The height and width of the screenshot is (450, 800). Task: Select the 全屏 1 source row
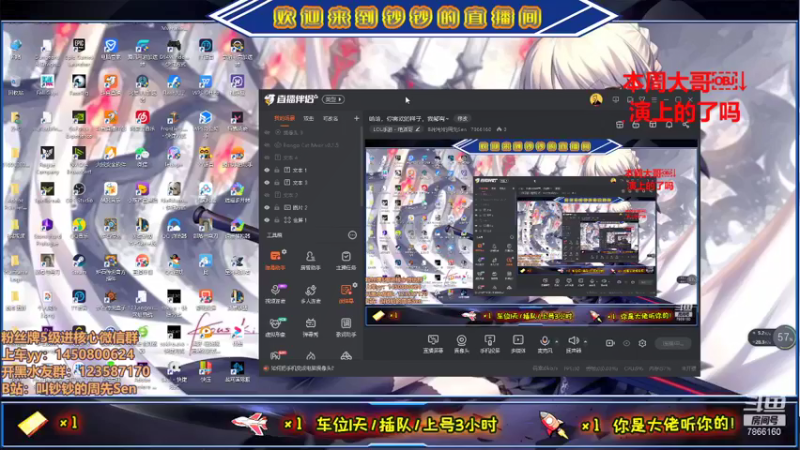point(312,220)
